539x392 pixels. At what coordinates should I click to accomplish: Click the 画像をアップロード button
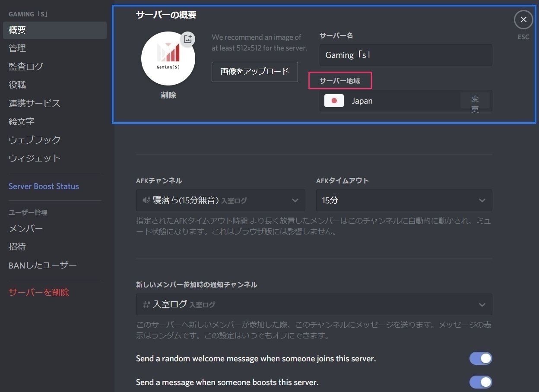pos(254,72)
